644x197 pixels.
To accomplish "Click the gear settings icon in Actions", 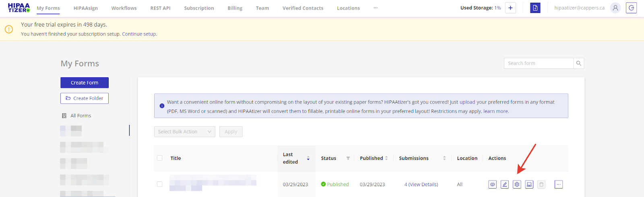I will (x=517, y=185).
